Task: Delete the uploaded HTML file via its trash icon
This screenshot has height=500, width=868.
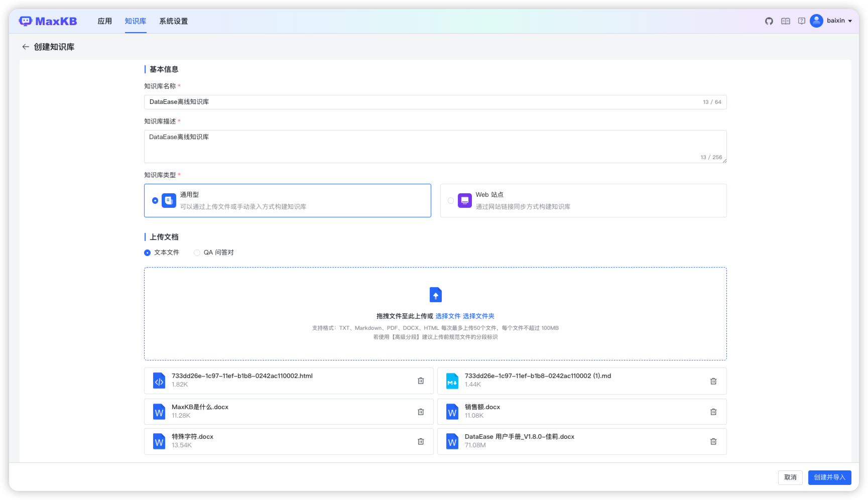Action: [x=421, y=381]
